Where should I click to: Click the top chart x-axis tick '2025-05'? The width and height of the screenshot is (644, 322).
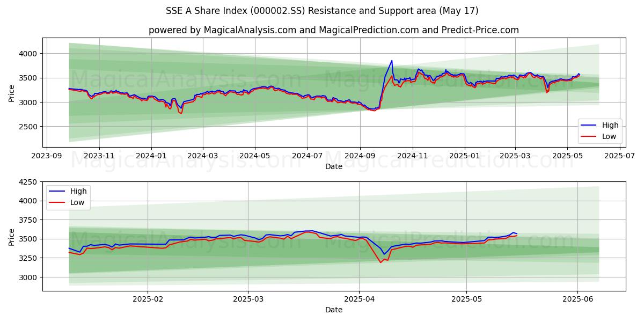(567, 156)
